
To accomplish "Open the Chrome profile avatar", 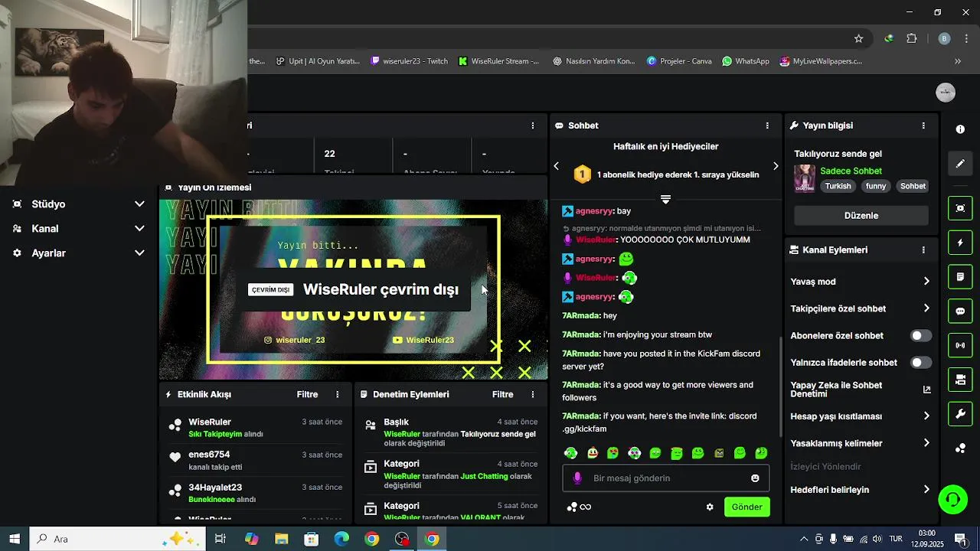I will click(x=944, y=38).
